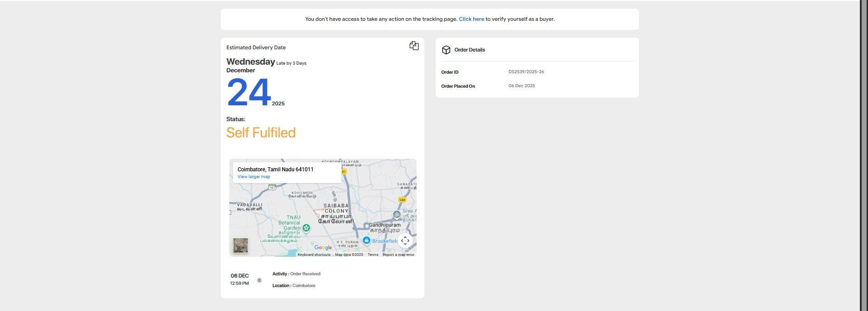This screenshot has height=311, width=868.
Task: Click the copy tracking details icon
Action: pos(414,46)
